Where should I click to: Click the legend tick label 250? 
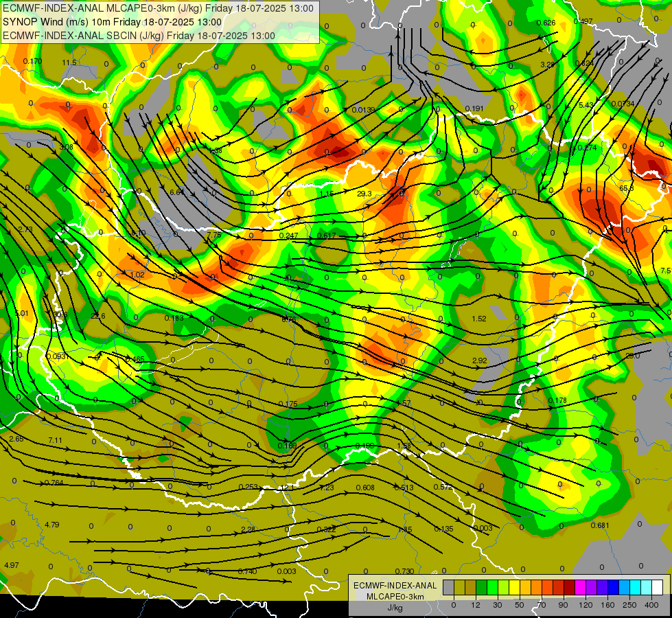629,605
